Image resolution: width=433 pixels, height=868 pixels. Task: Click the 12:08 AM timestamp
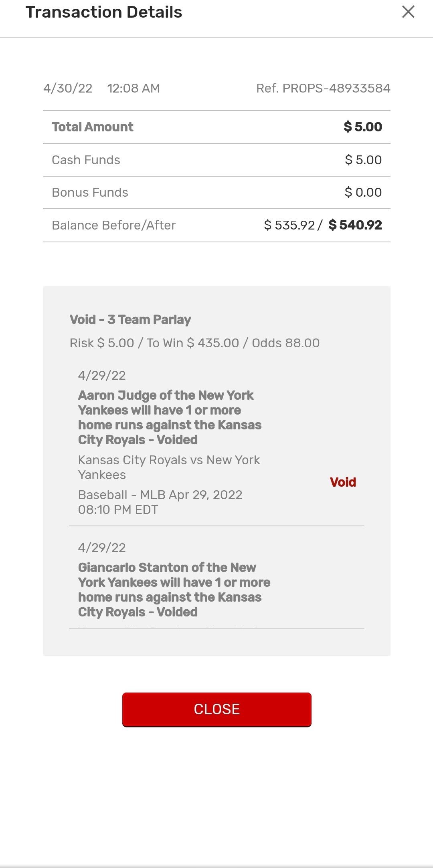point(134,88)
